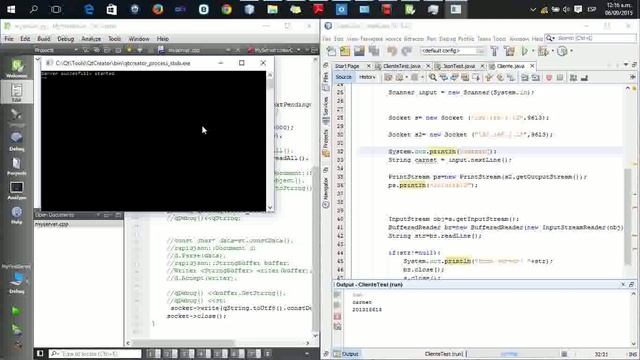Screen dimensions: 640x360
Task: Open the Qt Creator Analyze menu
Action: point(91,39)
